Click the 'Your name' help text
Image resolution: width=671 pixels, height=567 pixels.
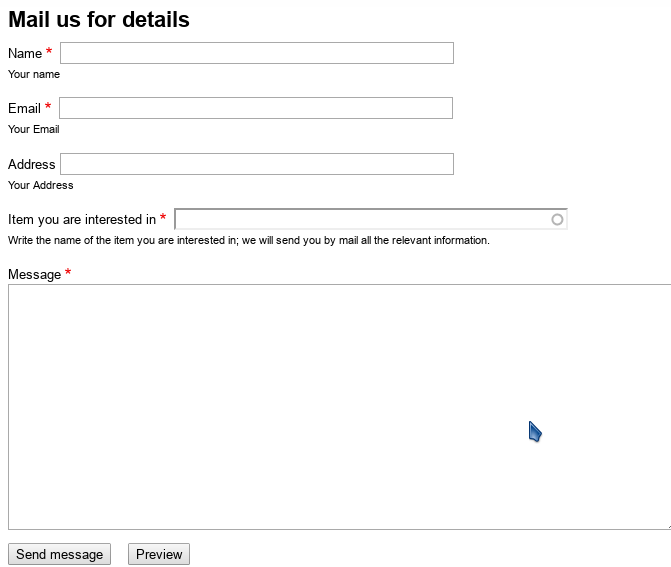pyautogui.click(x=34, y=74)
